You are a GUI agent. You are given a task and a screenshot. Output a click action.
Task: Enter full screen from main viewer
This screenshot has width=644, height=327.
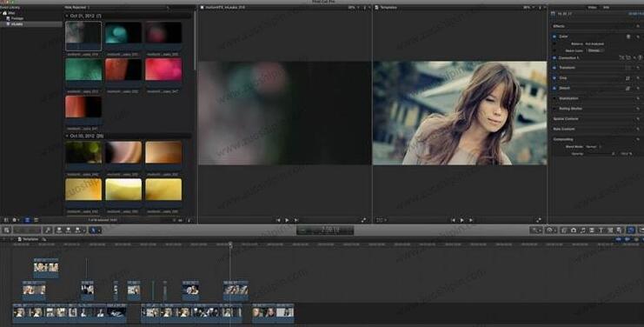539,220
